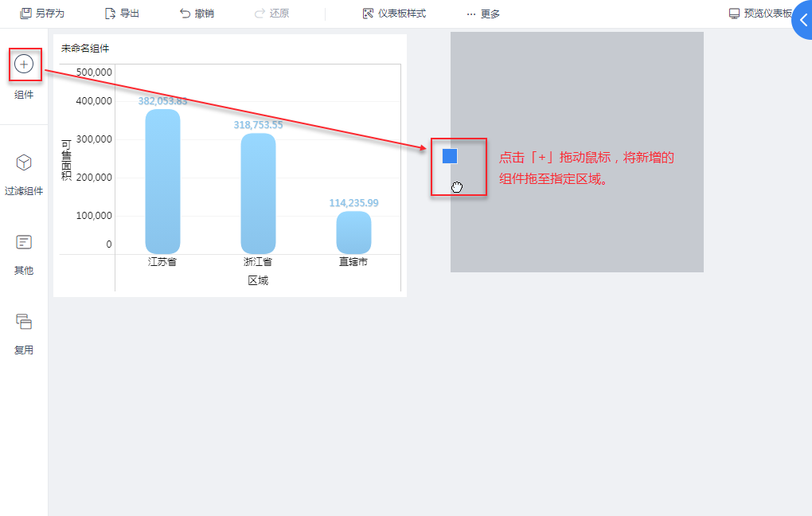Click the 组件 label in sidebar
The image size is (812, 516).
[x=24, y=95]
